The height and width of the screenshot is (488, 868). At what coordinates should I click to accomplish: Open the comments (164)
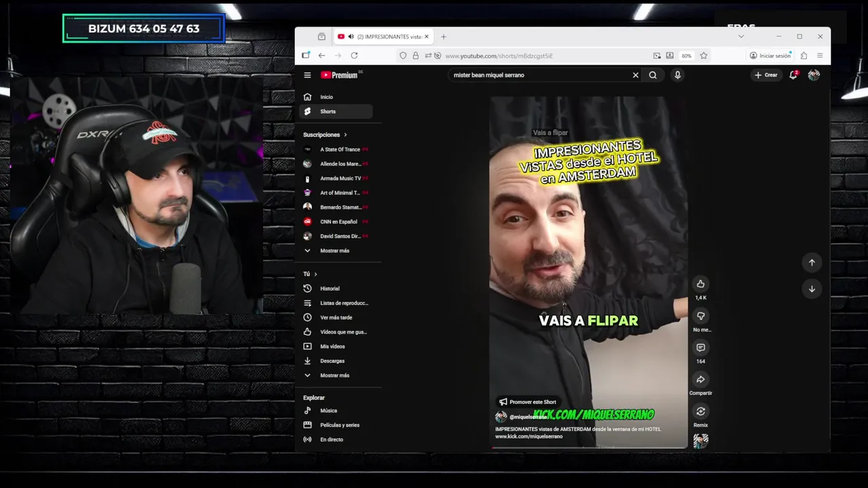701,348
